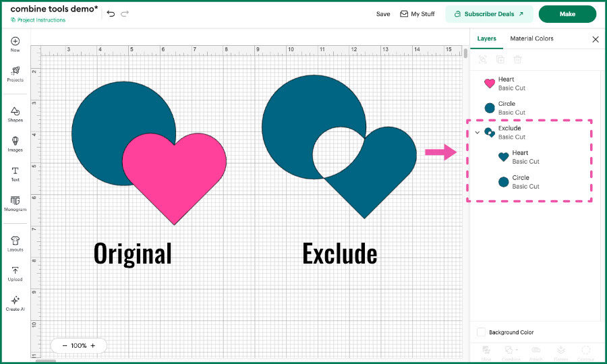Screen dimensions: 607x364
Task: Redo the last action
Action: tap(125, 14)
